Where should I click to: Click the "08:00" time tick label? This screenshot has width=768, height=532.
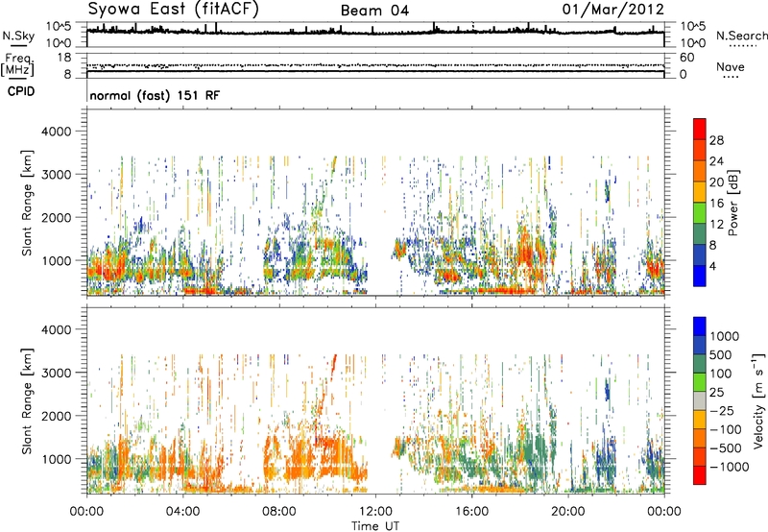(x=279, y=512)
